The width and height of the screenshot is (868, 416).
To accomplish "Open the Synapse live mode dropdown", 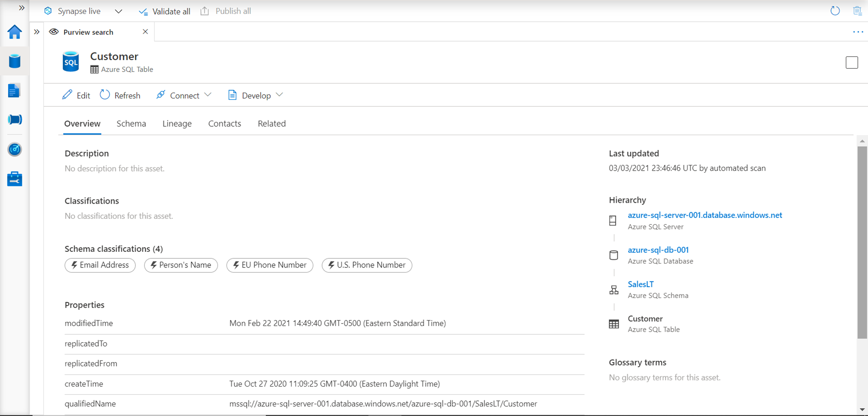I will coord(118,11).
